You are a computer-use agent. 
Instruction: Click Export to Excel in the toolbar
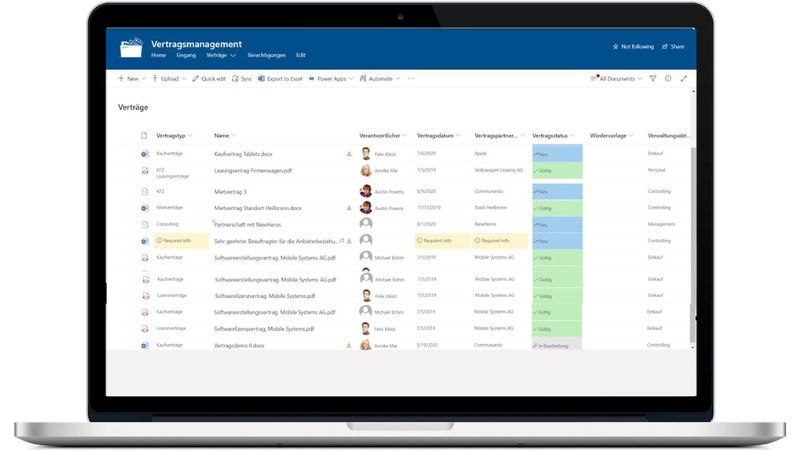click(280, 79)
